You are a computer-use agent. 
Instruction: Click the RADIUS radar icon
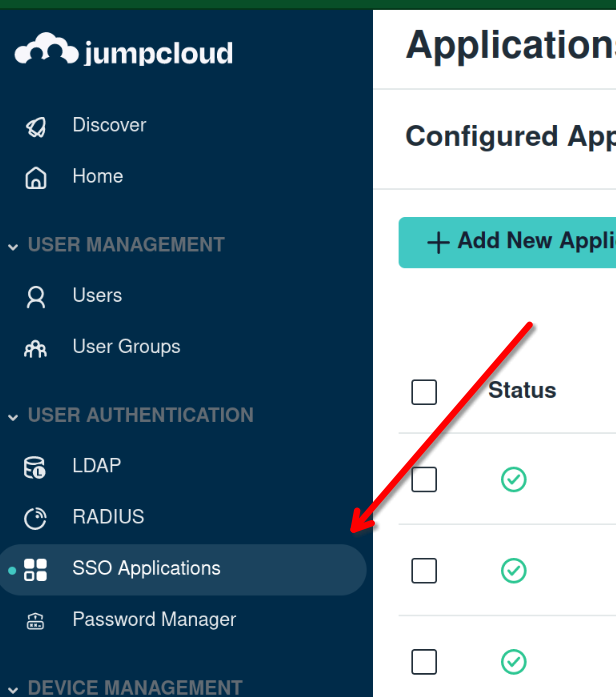point(35,518)
